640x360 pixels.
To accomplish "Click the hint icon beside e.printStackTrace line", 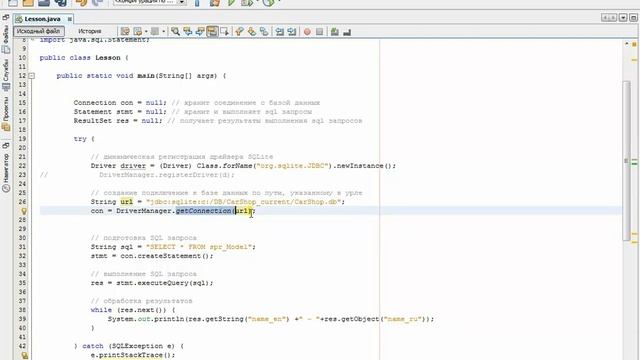I will (x=24, y=356).
